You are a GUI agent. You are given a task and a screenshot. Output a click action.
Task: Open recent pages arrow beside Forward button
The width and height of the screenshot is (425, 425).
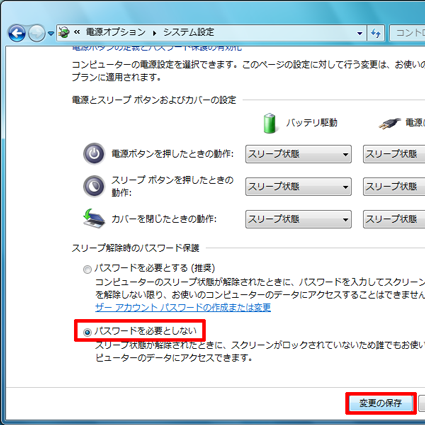point(51,33)
